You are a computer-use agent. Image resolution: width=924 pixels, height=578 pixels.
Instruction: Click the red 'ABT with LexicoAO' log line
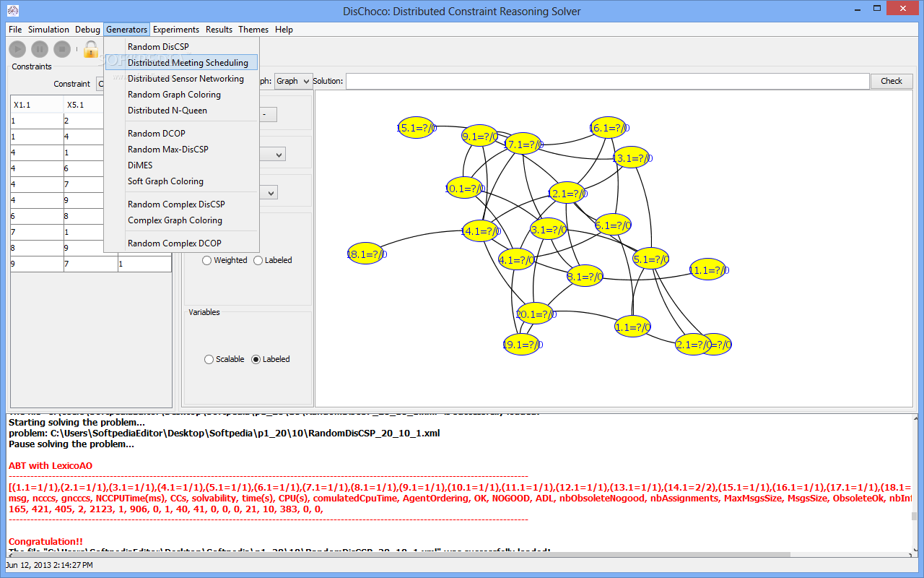pos(51,466)
